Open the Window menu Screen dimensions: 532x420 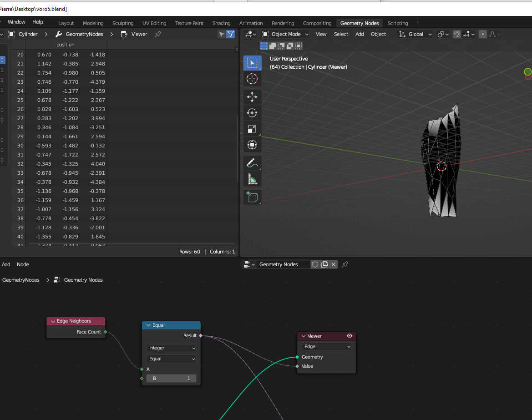pos(16,22)
